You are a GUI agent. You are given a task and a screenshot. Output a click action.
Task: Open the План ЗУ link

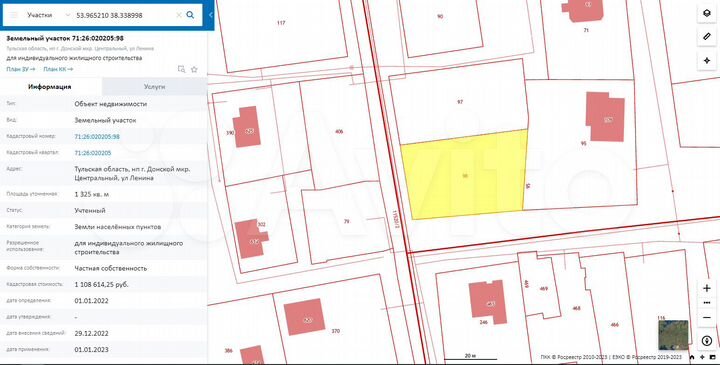21,69
